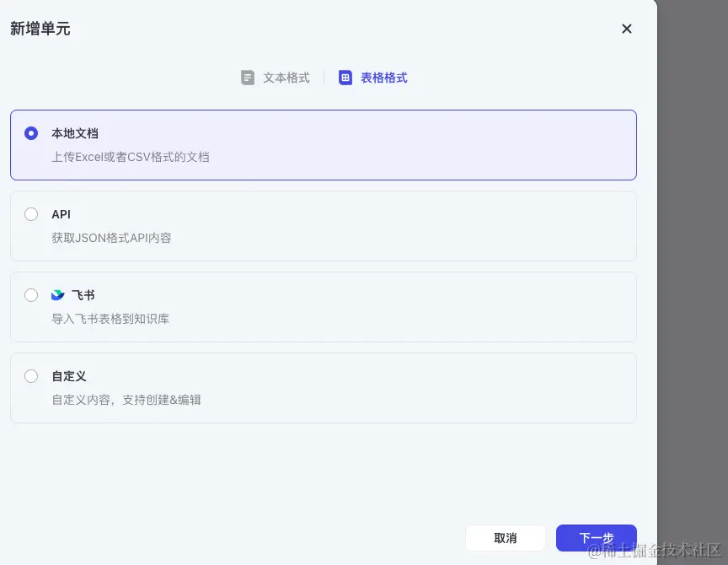
Task: Click the 自定义 option title
Action: pyautogui.click(x=69, y=376)
